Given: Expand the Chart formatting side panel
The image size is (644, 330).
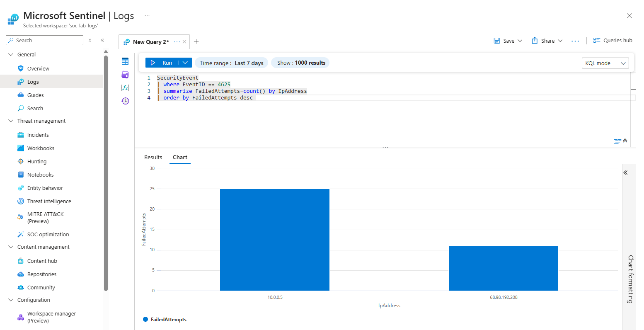Looking at the screenshot, I should point(625,172).
